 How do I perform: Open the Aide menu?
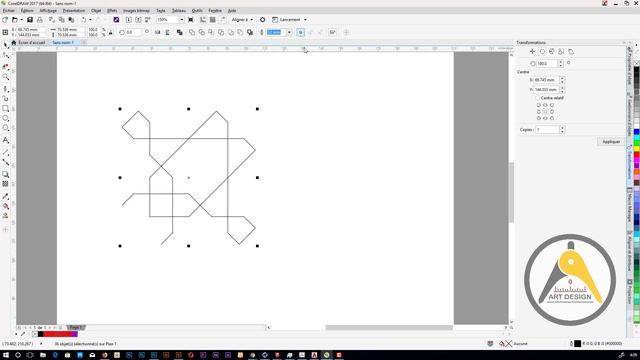(x=232, y=11)
